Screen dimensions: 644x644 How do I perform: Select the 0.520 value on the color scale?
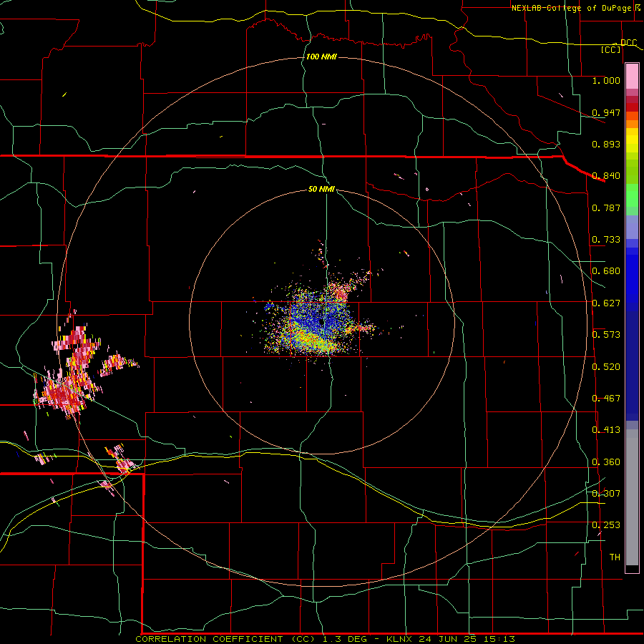click(x=606, y=367)
